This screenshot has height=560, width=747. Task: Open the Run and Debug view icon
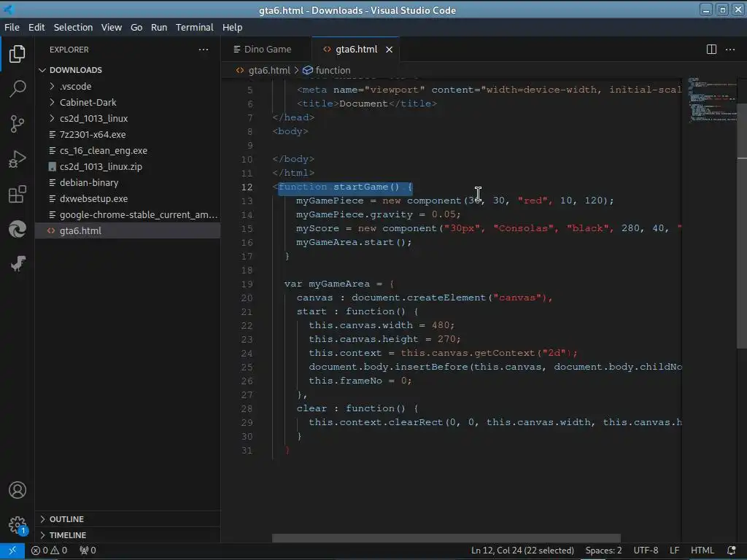click(x=18, y=159)
